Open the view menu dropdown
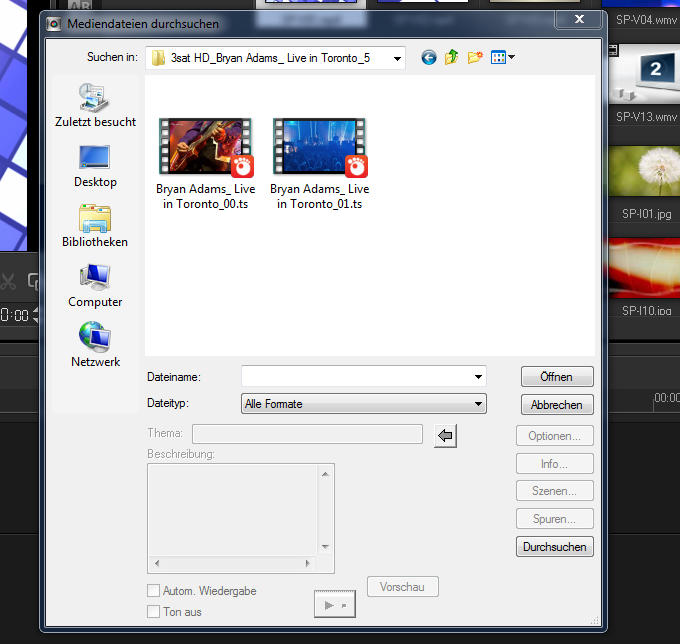 tap(503, 57)
